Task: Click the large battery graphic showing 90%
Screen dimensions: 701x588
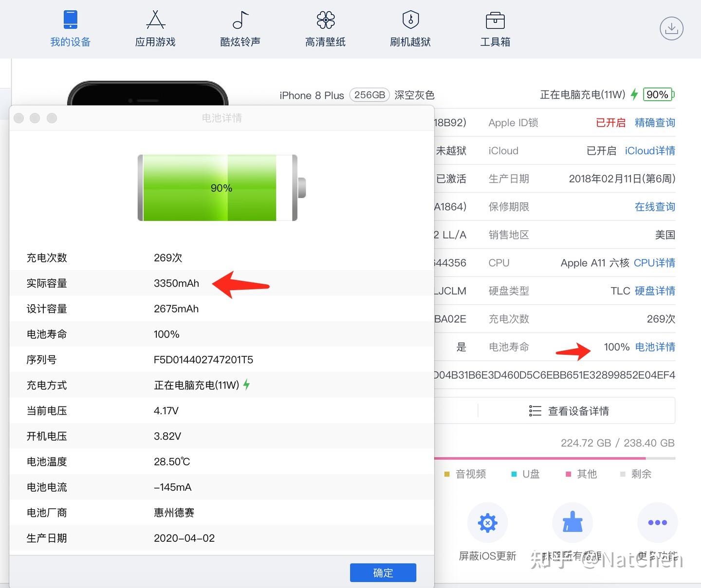Action: click(222, 188)
